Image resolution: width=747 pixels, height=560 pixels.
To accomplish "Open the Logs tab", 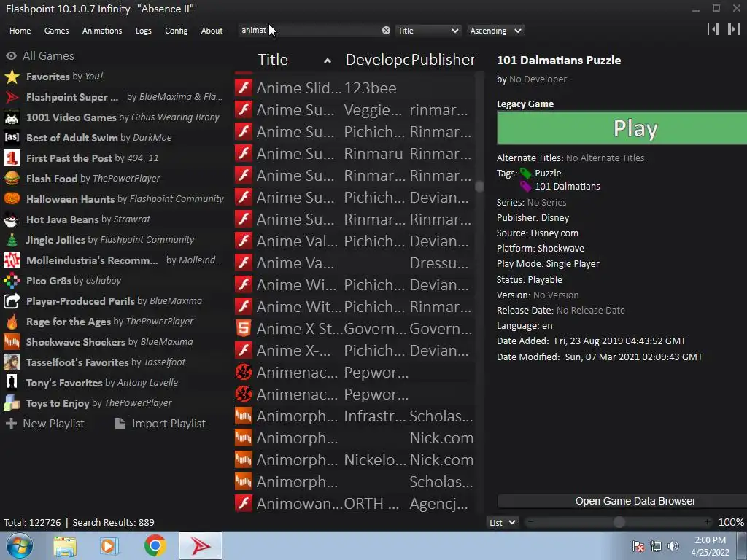I will [144, 31].
